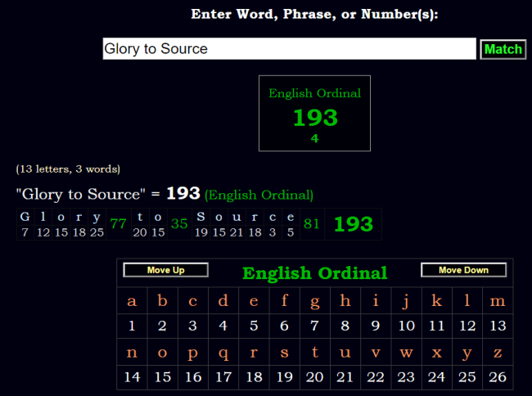Screen dimensions: 532x396
Task: Click the word sum 81 for Source
Action: pos(311,224)
